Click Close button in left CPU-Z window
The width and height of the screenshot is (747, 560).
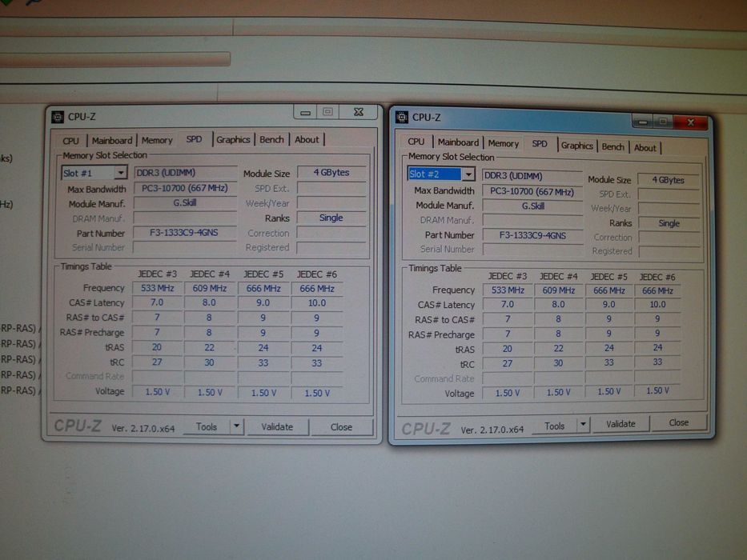(341, 427)
